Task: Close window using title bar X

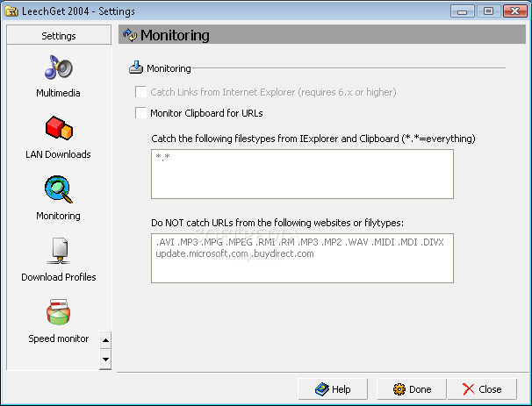Action: 515,11
